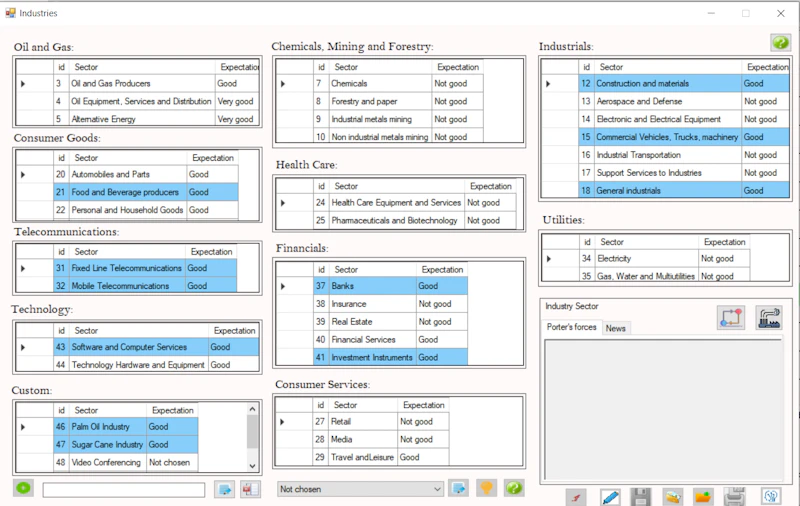Select the Investment Instruments row
The width and height of the screenshot is (800, 506).
click(372, 358)
